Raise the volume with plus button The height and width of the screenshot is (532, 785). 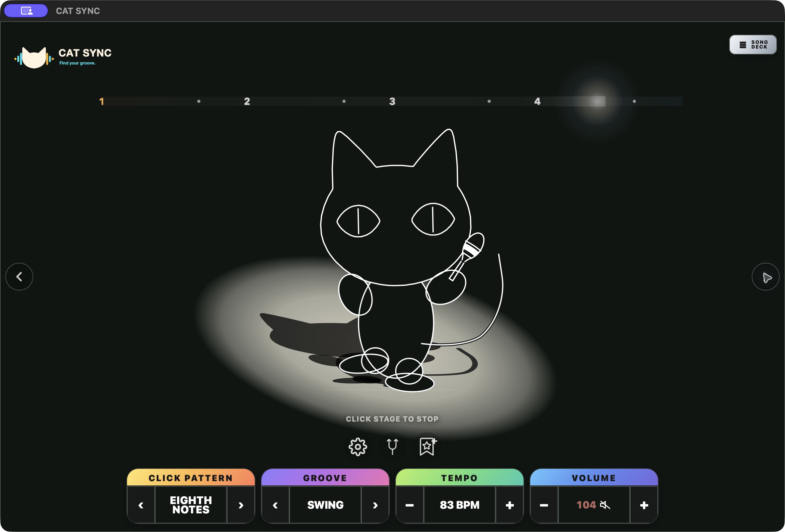pos(644,505)
